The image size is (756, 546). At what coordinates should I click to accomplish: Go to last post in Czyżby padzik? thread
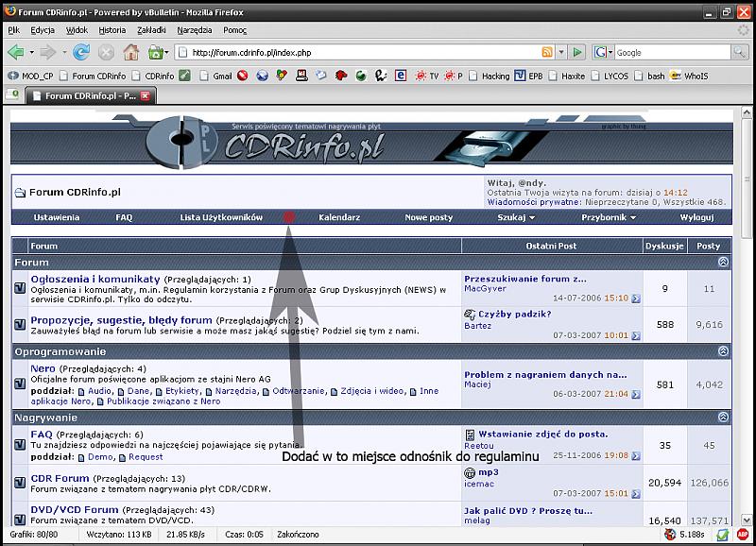coord(636,335)
